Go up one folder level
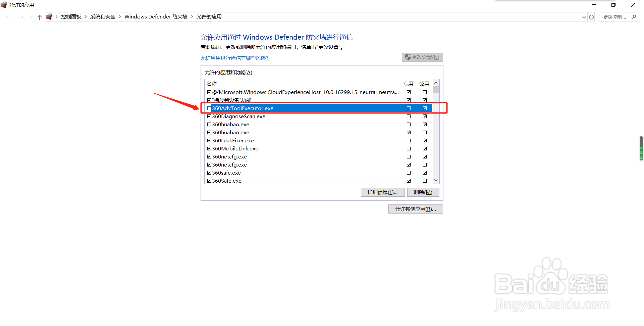 tap(40, 17)
